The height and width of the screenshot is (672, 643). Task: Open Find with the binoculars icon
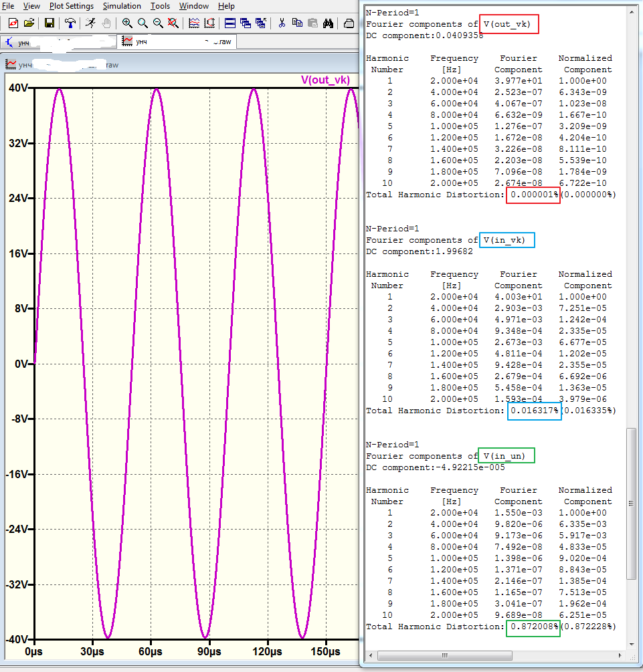coord(328,23)
